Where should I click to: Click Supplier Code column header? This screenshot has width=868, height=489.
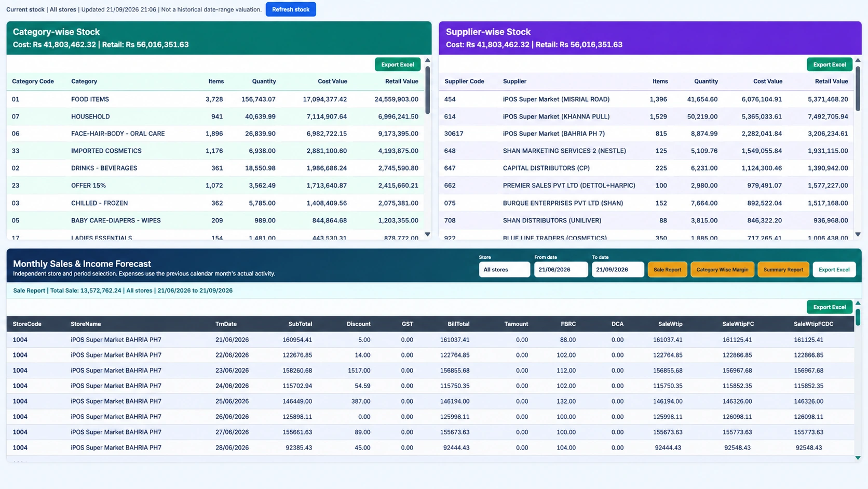pos(464,82)
